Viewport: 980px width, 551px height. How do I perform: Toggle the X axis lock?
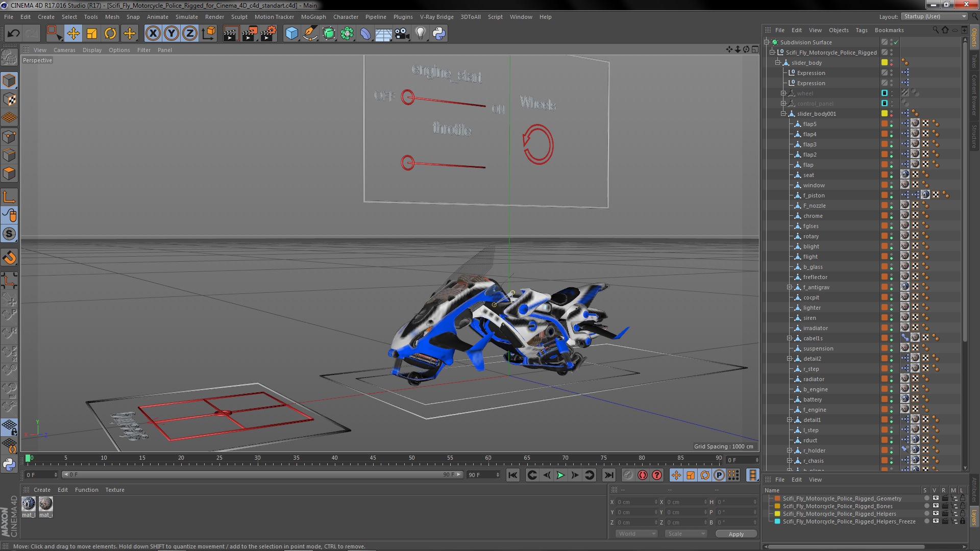pyautogui.click(x=153, y=34)
